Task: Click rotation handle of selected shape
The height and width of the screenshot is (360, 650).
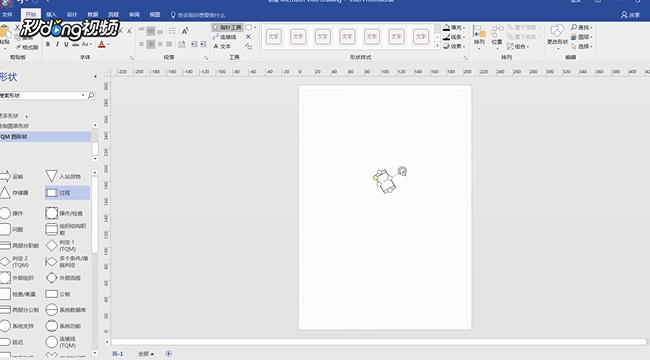Action: (402, 171)
